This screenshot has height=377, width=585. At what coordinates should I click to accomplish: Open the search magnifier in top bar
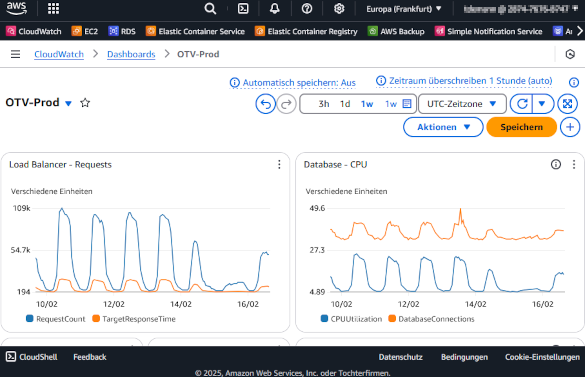(x=210, y=9)
